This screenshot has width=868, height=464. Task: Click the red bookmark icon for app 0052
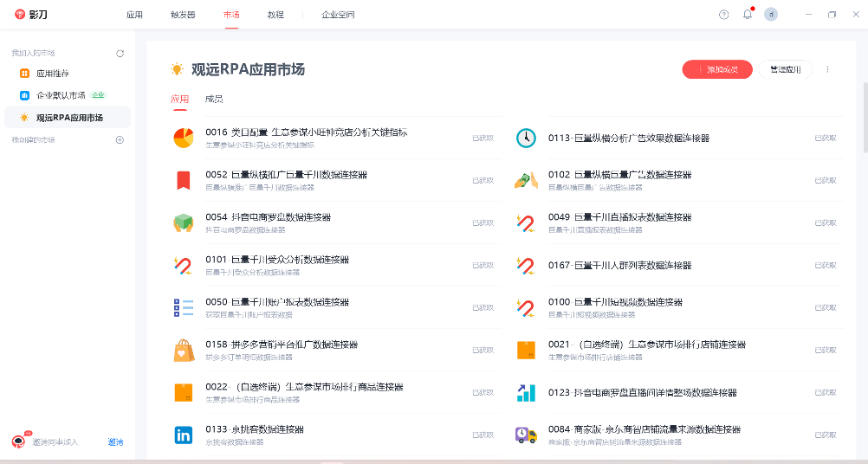[x=183, y=180]
